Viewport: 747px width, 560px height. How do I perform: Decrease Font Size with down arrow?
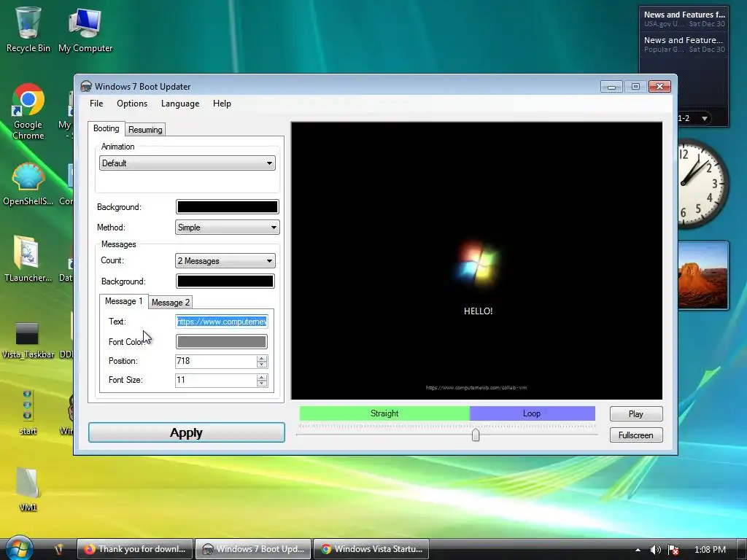[x=262, y=384]
